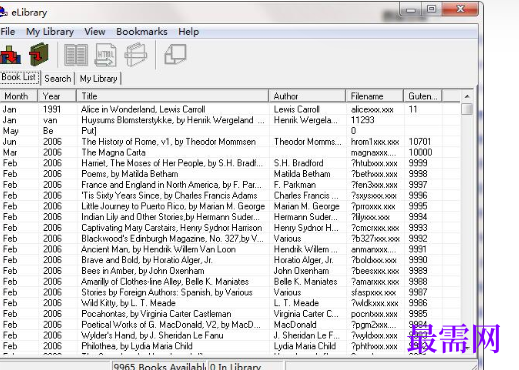519x370 pixels.
Task: Open the Bookmarks menu
Action: (x=142, y=32)
